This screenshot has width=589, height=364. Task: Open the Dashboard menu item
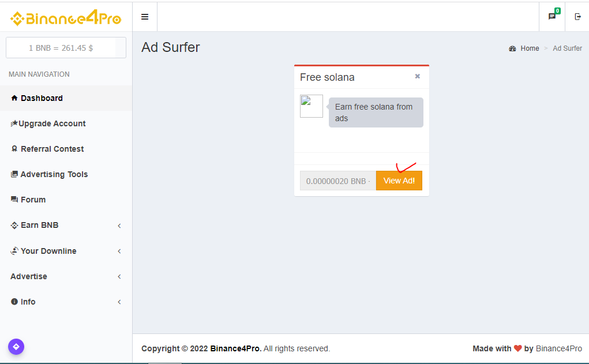[42, 98]
